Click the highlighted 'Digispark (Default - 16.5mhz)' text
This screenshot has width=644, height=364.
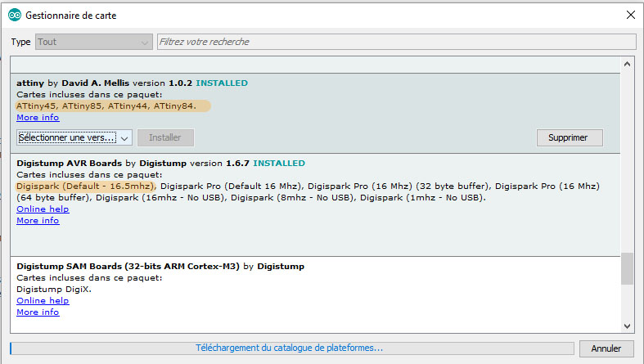coord(85,186)
